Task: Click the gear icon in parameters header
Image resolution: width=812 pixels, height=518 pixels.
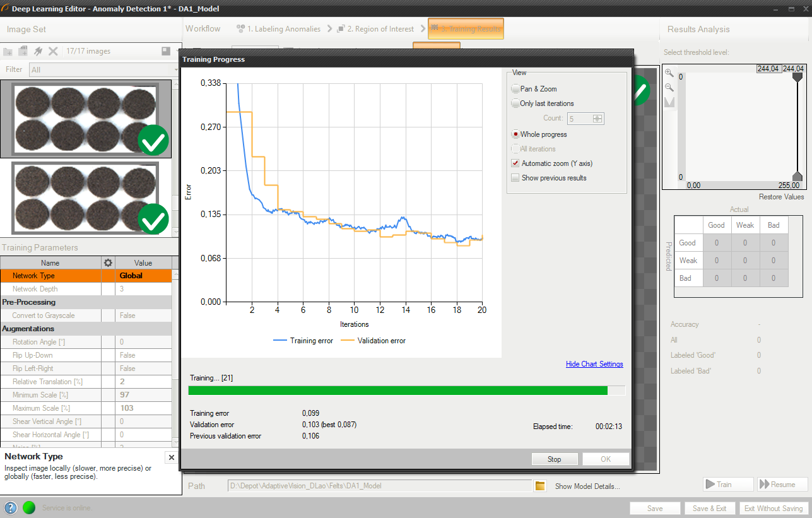Action: [108, 262]
